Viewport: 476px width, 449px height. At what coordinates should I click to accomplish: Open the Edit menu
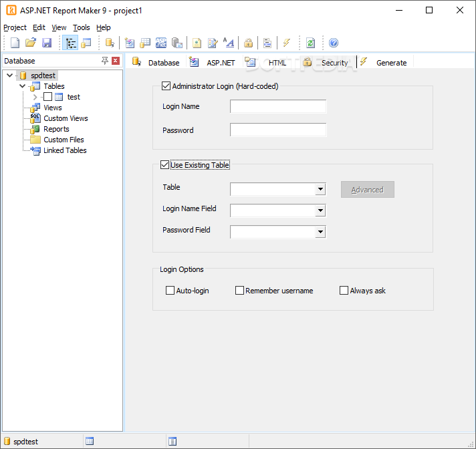coord(39,27)
